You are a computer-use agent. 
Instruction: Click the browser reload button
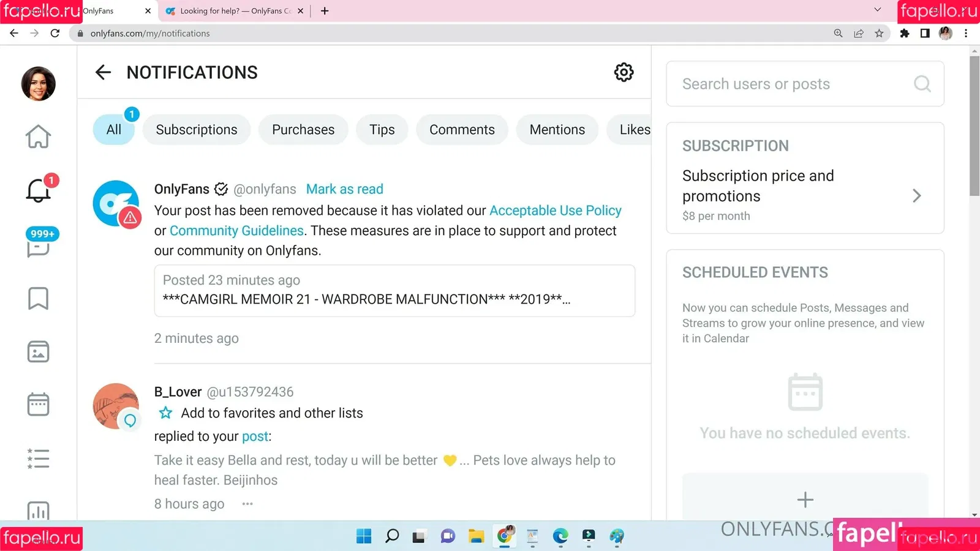coord(55,33)
